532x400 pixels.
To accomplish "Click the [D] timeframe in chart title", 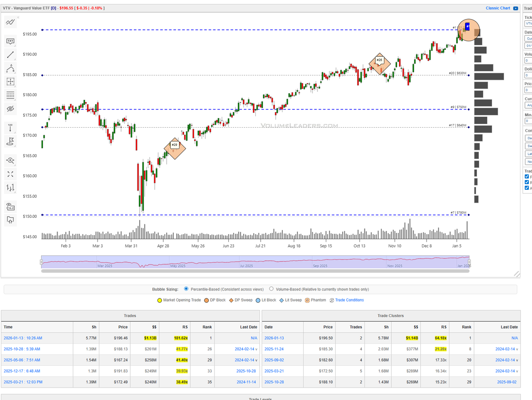I will tap(54, 8).
